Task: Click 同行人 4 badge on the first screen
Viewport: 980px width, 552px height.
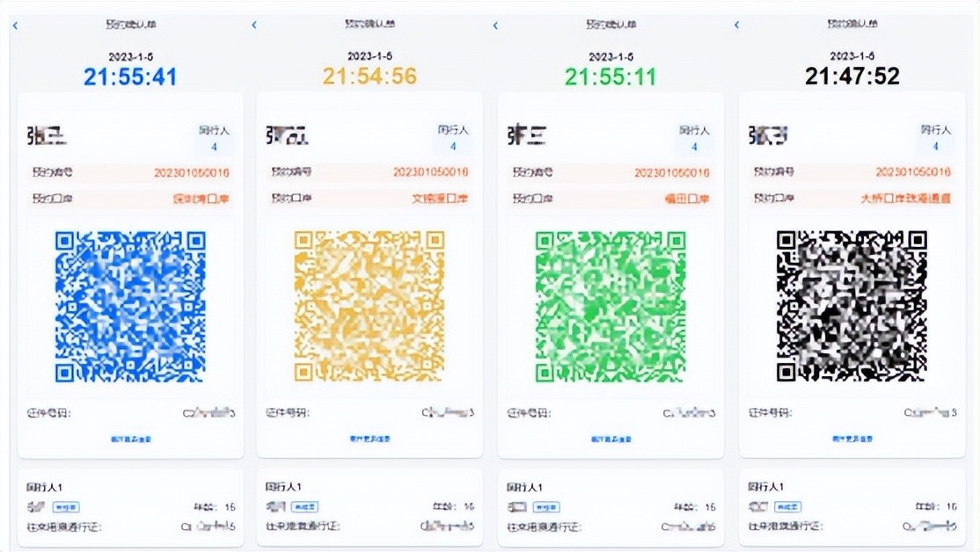Action: (x=214, y=138)
